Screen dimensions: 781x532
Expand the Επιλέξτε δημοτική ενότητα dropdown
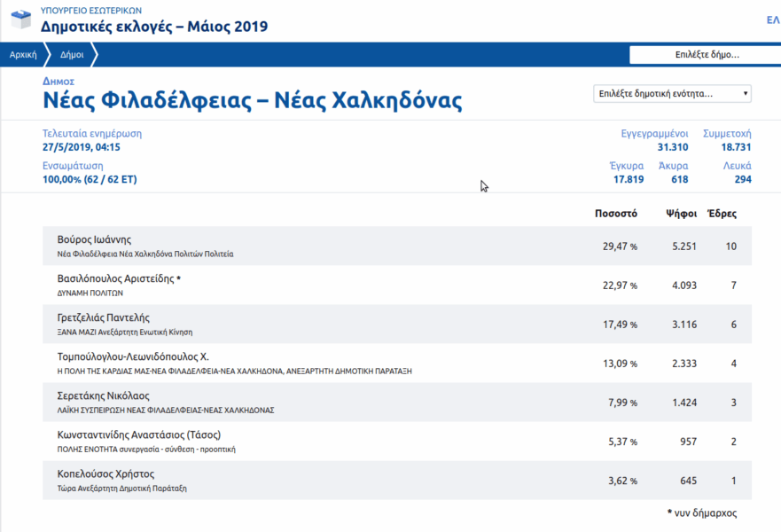point(672,93)
